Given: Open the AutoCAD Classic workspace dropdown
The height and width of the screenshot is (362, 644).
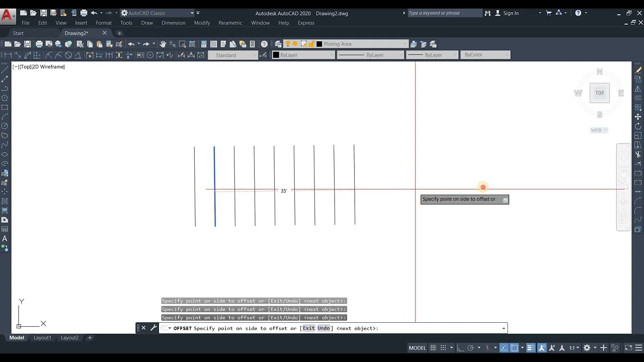Looking at the screenshot, I should (157, 13).
